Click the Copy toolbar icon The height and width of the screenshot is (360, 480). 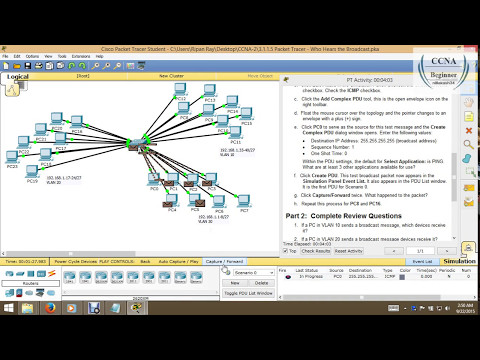49,66
